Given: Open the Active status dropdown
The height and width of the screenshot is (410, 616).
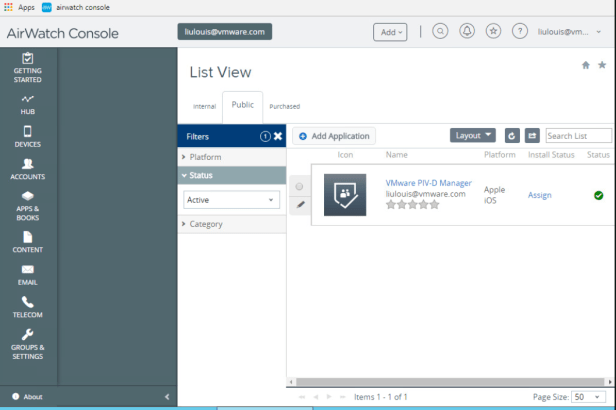Looking at the screenshot, I should tap(231, 200).
